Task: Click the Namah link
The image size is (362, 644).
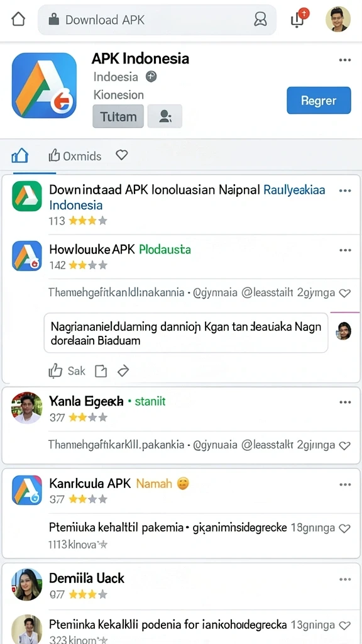Action: [x=154, y=484]
